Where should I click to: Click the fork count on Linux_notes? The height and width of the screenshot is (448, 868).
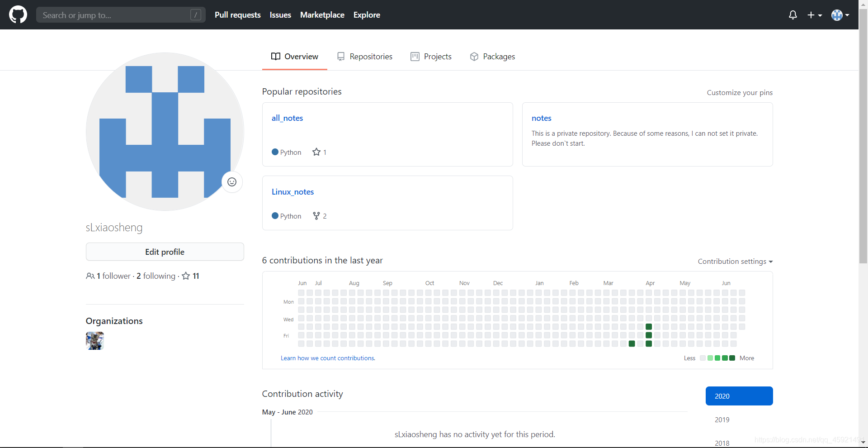coord(320,216)
